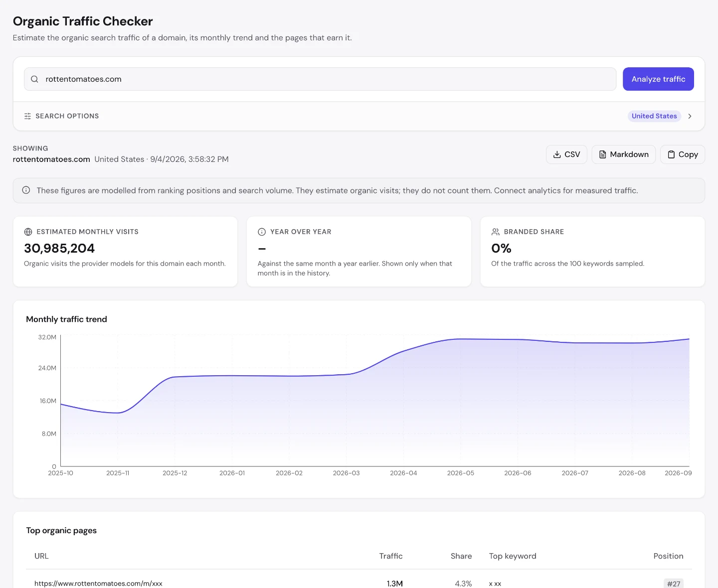Click the search magnifier icon in domain field
This screenshot has width=718, height=588.
34,79
